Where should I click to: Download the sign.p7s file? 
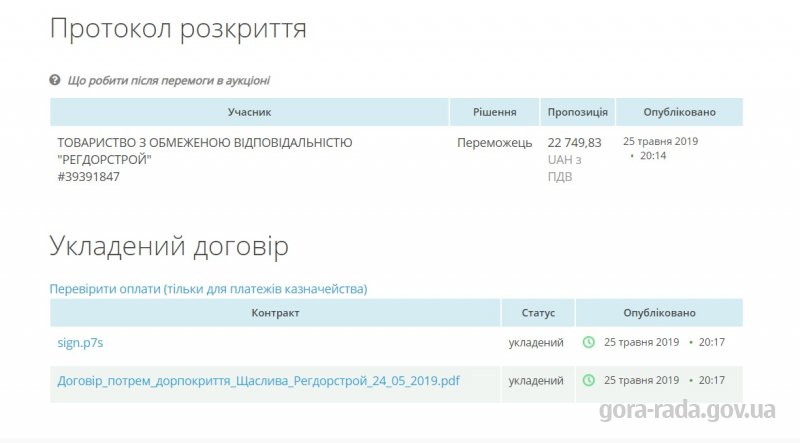pyautogui.click(x=80, y=342)
